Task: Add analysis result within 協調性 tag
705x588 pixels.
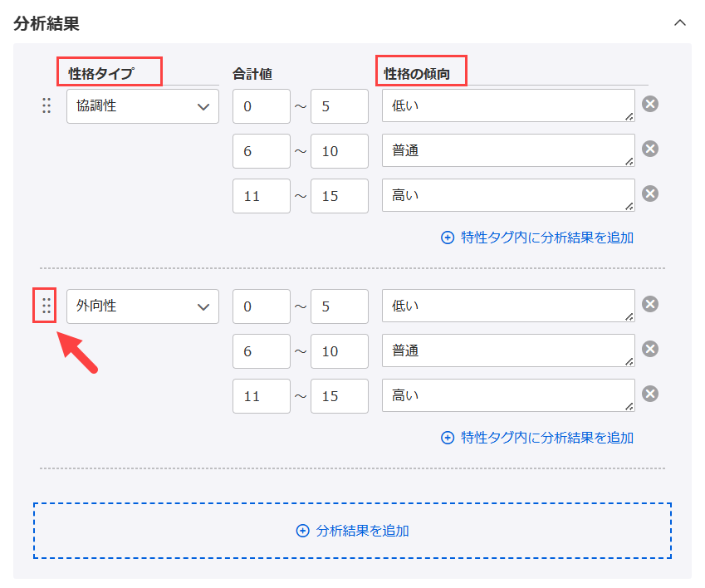Action: (x=538, y=238)
